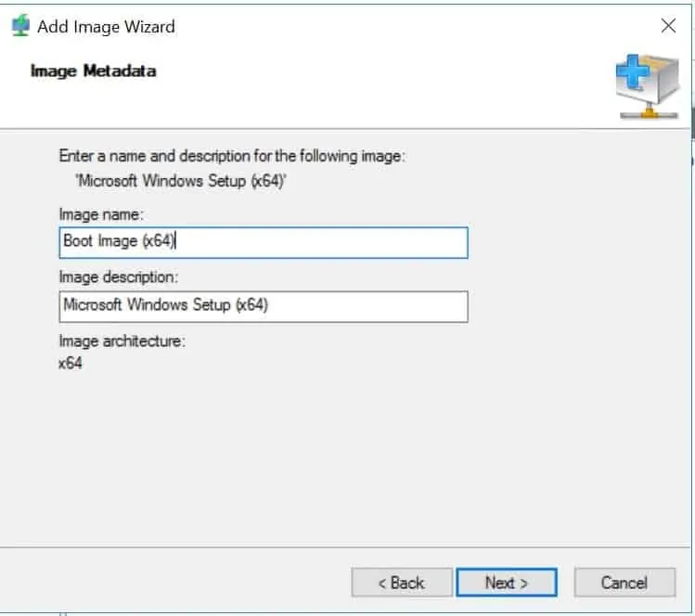Click the 'Image architecture:' label

(122, 340)
